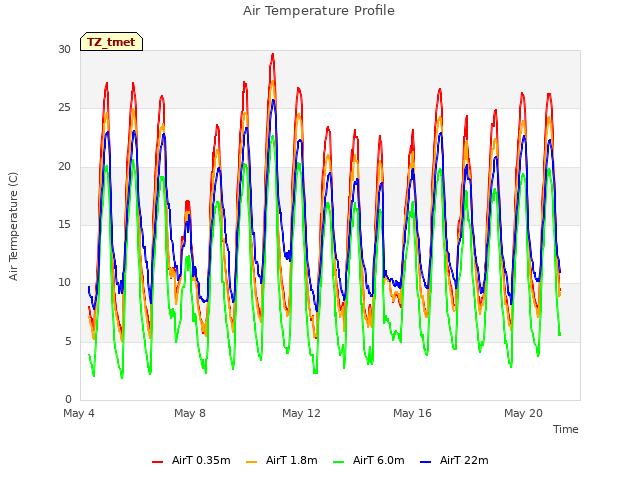The width and height of the screenshot is (640, 480).
Task: Click the May 20 x-axis label
Action: point(523,413)
